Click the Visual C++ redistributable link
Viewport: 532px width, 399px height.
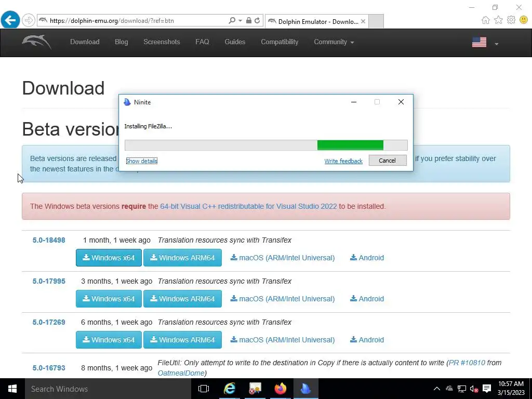248,206
